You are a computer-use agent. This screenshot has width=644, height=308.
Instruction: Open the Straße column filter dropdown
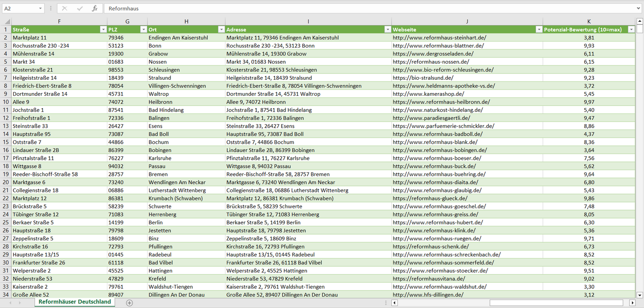pyautogui.click(x=103, y=30)
